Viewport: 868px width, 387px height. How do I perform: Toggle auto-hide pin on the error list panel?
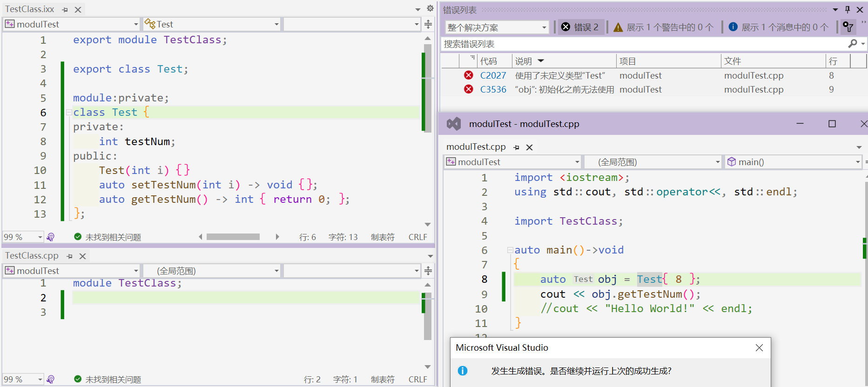[x=848, y=10]
